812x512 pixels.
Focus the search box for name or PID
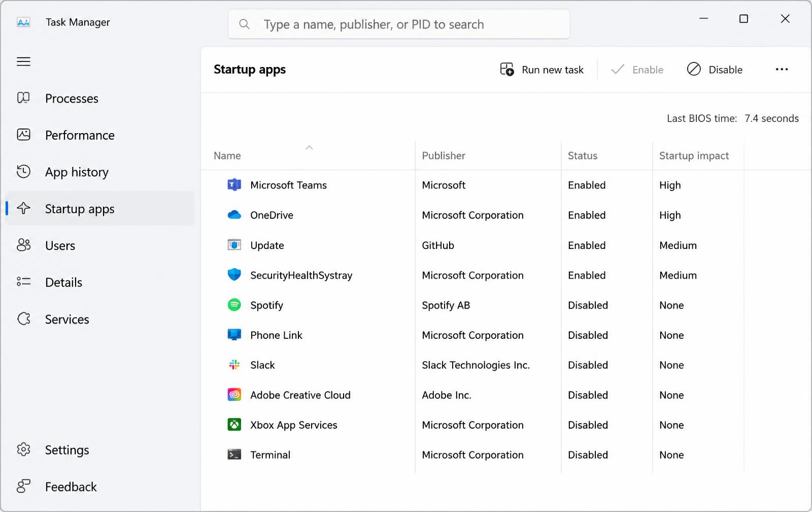(399, 24)
